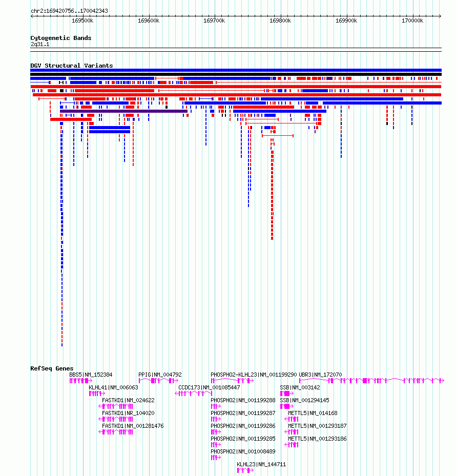The image size is (456, 476).
Task: Open the PHOSPHO2|NM_001199286 transcript label
Action: click(x=243, y=426)
